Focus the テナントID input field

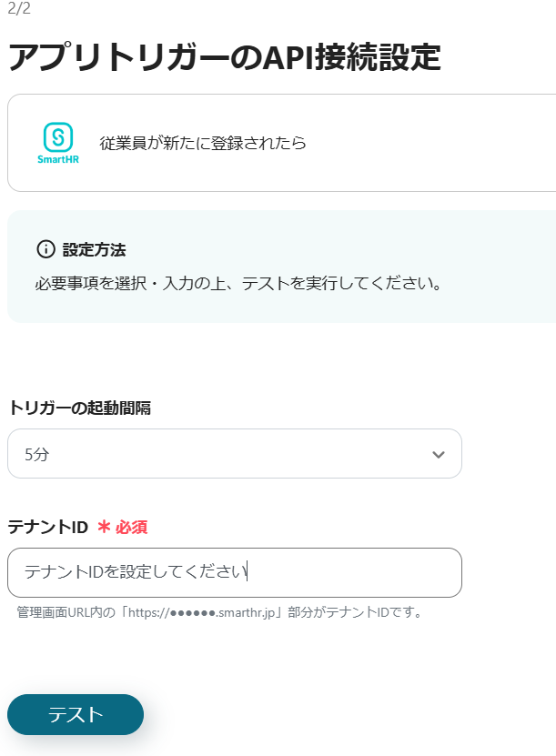coord(234,572)
